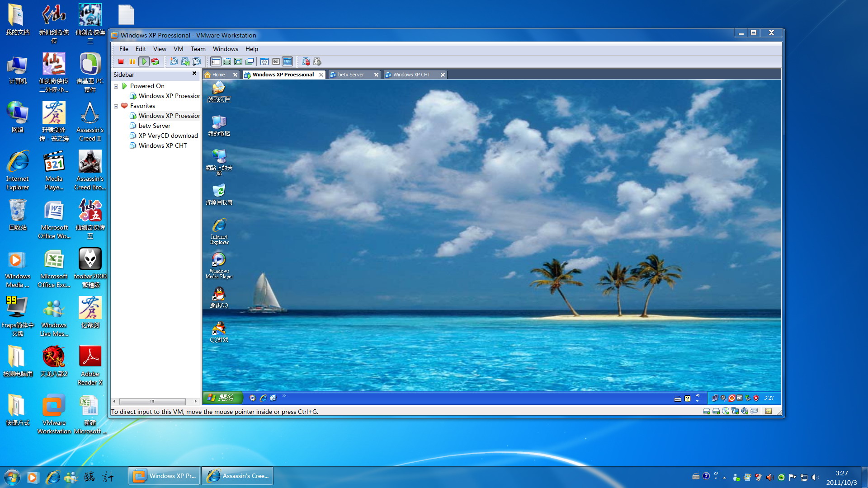868x488 pixels.
Task: Close the Home tab
Action: (235, 75)
